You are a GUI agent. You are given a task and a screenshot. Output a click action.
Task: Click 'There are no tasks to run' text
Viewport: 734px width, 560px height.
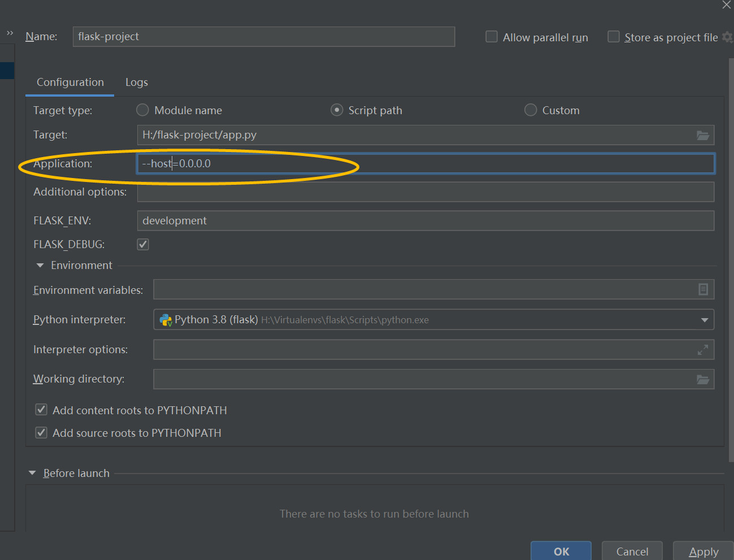click(x=374, y=514)
